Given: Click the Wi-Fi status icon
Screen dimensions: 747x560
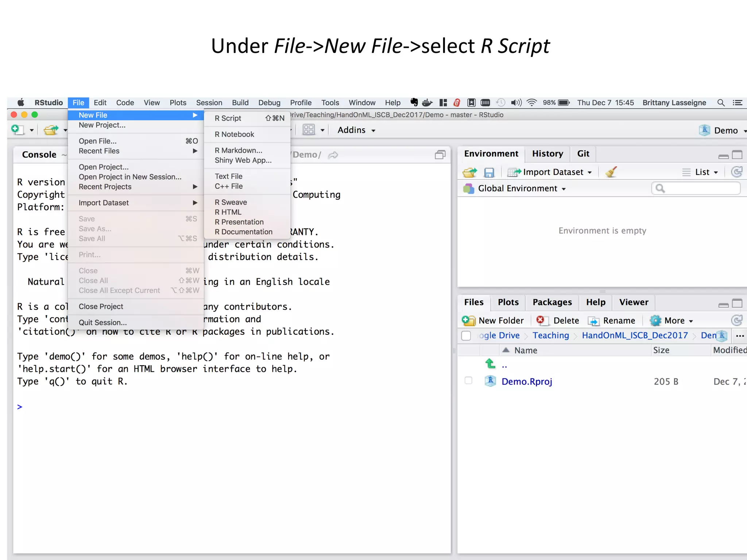Looking at the screenshot, I should point(532,103).
